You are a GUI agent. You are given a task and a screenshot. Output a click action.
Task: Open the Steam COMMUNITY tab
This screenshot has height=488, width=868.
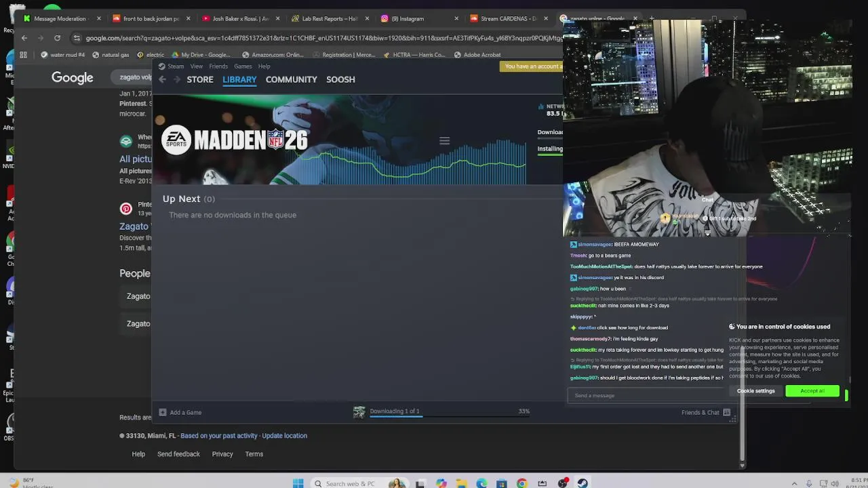click(x=291, y=79)
